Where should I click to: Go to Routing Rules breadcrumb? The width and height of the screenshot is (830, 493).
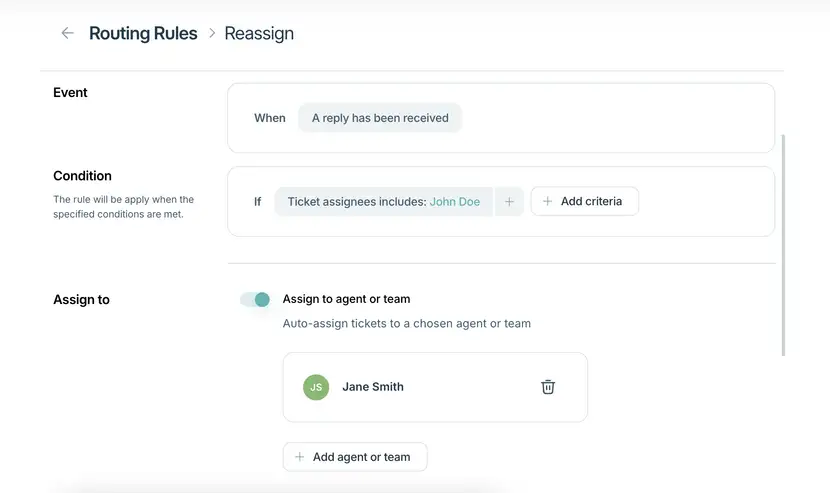(x=143, y=33)
